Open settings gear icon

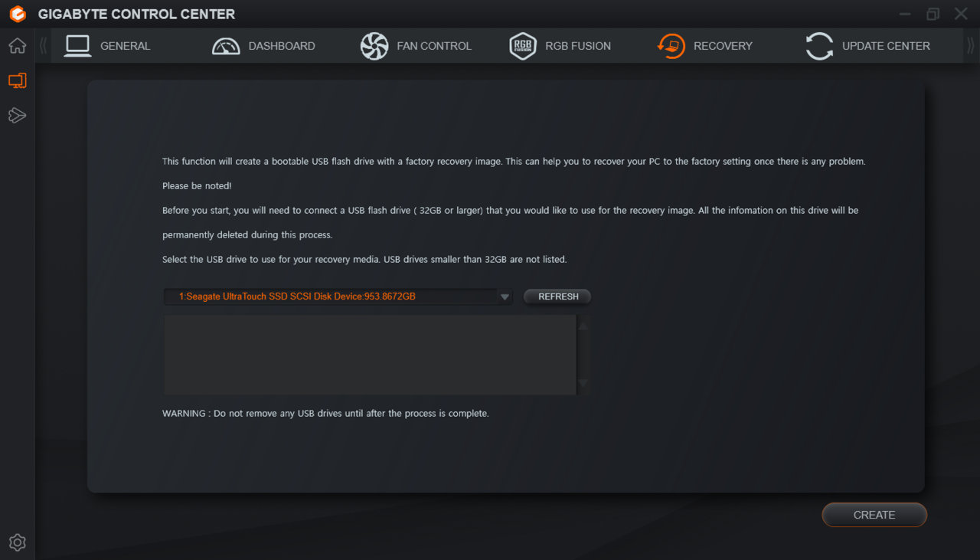pyautogui.click(x=17, y=542)
